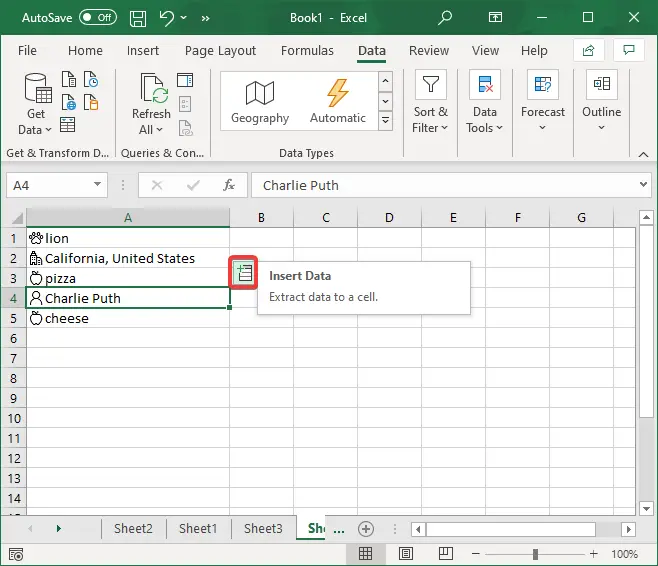The width and height of the screenshot is (658, 566).
Task: Open the Review tab
Action: pos(429,51)
